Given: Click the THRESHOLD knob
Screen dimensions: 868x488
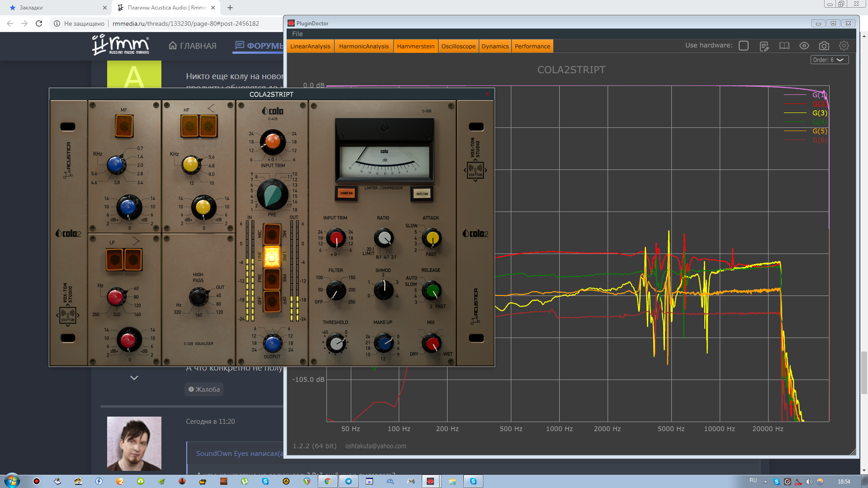Looking at the screenshot, I should click(x=336, y=343).
